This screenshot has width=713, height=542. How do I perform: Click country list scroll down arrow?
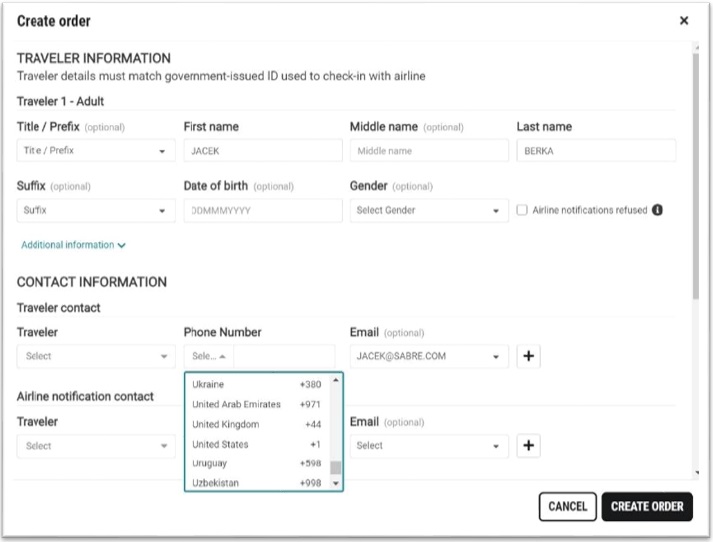click(336, 483)
